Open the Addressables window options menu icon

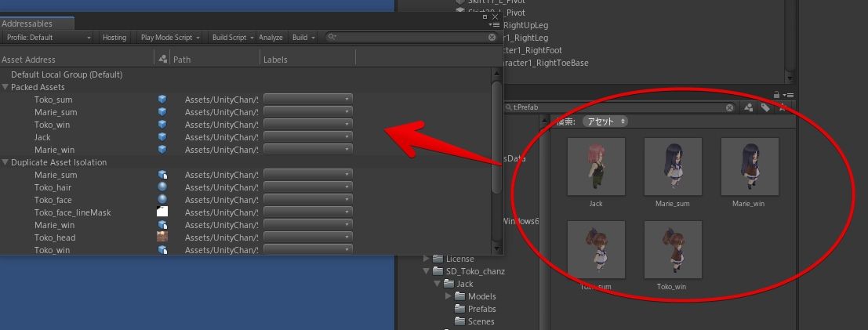point(495,25)
